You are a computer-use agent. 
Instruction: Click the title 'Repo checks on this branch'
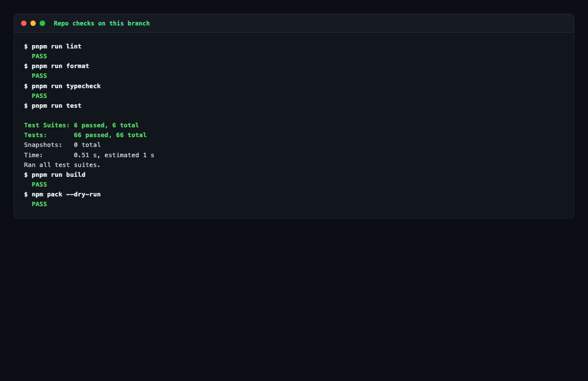102,23
